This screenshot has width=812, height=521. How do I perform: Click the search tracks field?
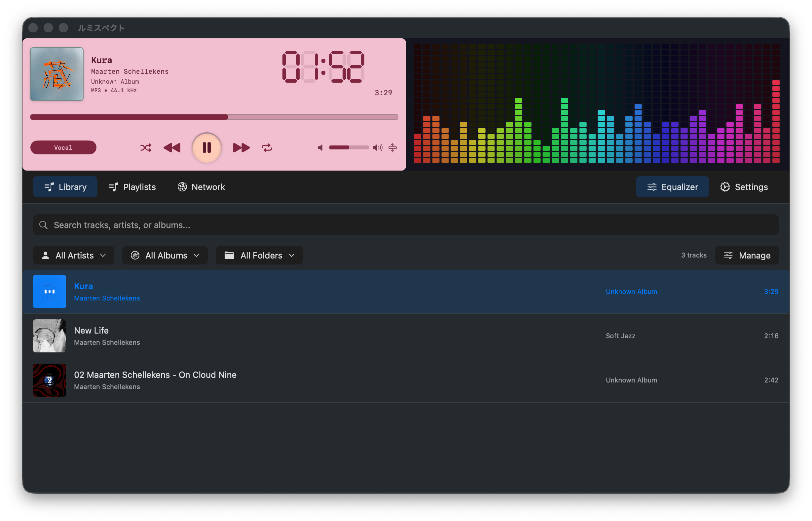pos(406,225)
